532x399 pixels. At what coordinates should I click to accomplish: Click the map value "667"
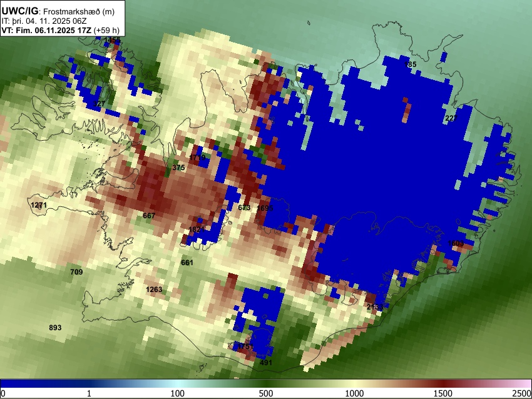click(x=149, y=216)
